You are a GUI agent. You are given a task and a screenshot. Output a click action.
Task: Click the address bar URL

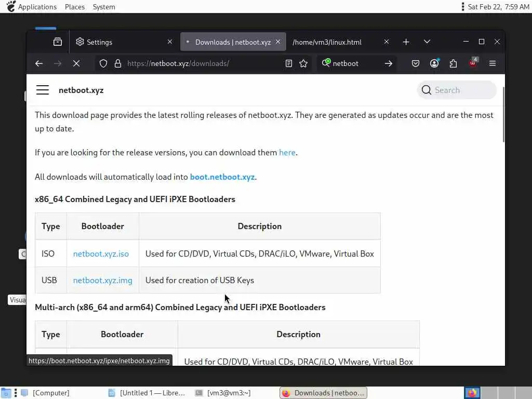click(x=178, y=63)
